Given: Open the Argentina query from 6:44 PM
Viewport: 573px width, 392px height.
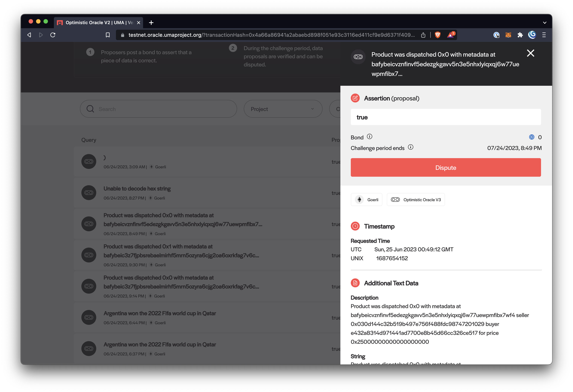Looking at the screenshot, I should [x=207, y=318].
